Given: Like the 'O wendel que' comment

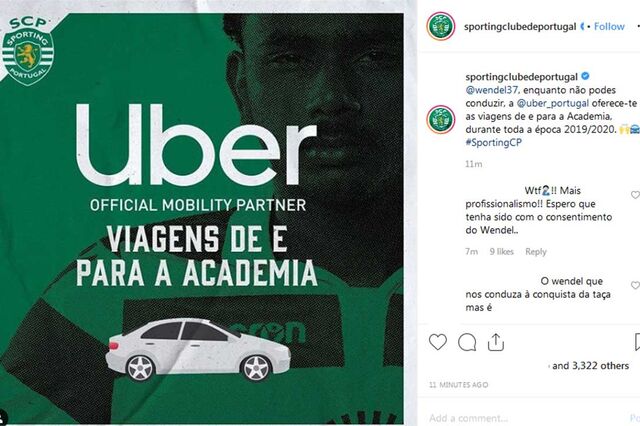Looking at the screenshot, I should pyautogui.click(x=635, y=285).
